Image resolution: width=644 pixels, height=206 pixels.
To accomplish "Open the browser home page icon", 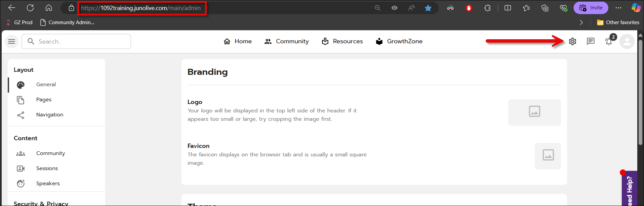I will tap(49, 8).
